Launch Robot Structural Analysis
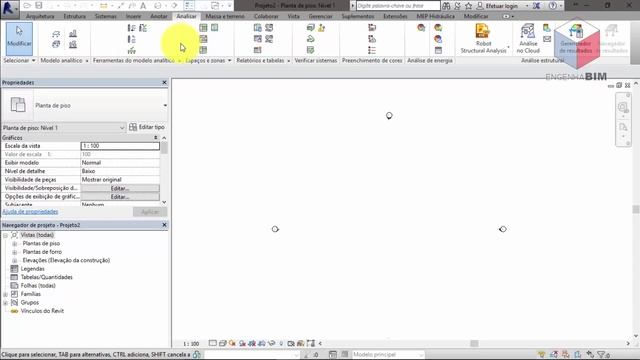This screenshot has height=360, width=640. coord(483,39)
